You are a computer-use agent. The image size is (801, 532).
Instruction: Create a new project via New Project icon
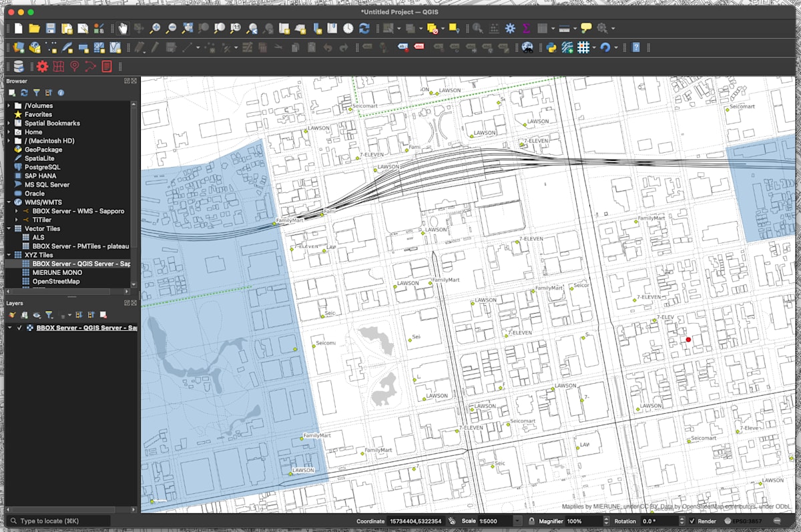pos(19,28)
